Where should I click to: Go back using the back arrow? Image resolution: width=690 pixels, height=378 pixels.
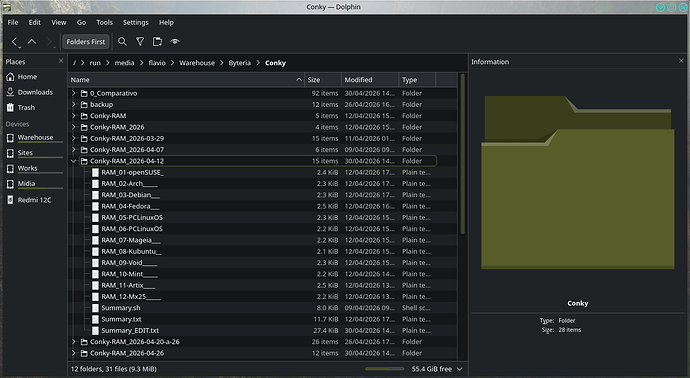coord(15,42)
